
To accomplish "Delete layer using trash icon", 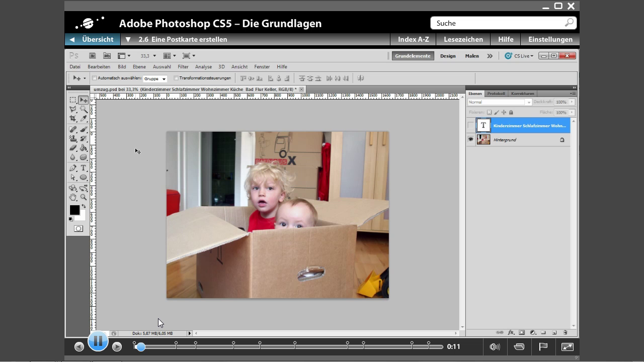I will 565,332.
